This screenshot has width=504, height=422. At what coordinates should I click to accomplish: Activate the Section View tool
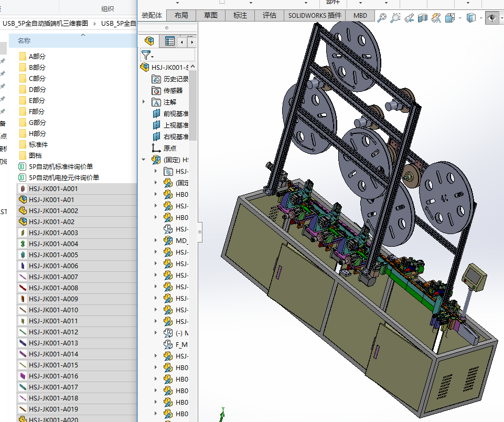point(423,18)
